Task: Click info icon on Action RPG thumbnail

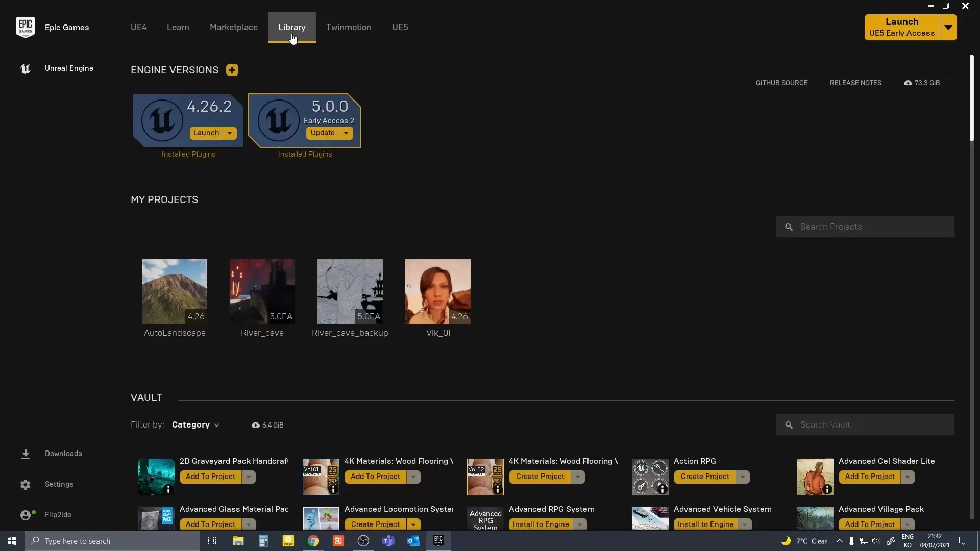Action: point(662,489)
